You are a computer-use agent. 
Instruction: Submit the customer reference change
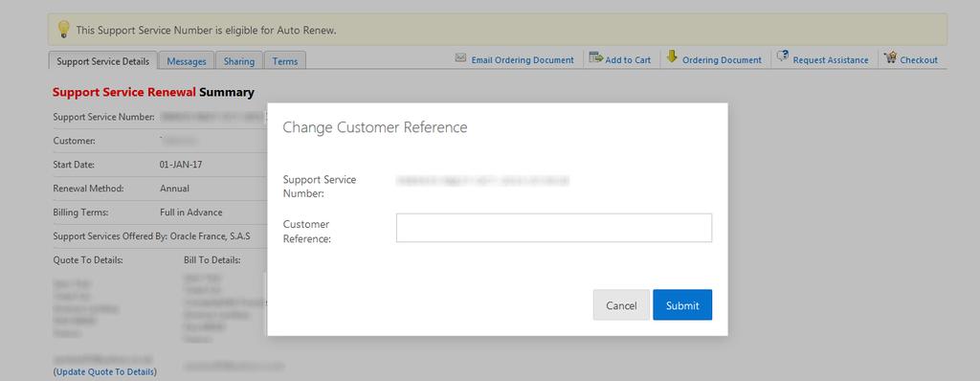coord(682,305)
